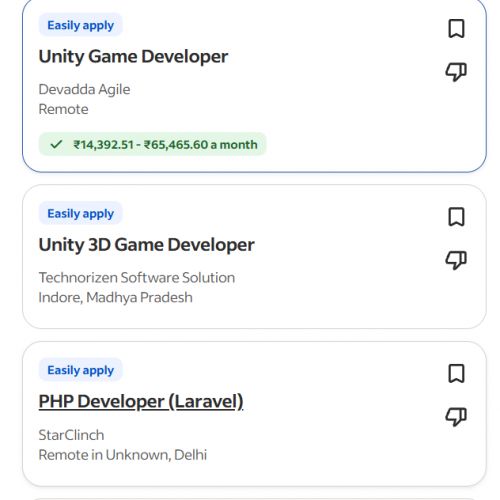Click the company name Devadda Agile

[x=84, y=89]
